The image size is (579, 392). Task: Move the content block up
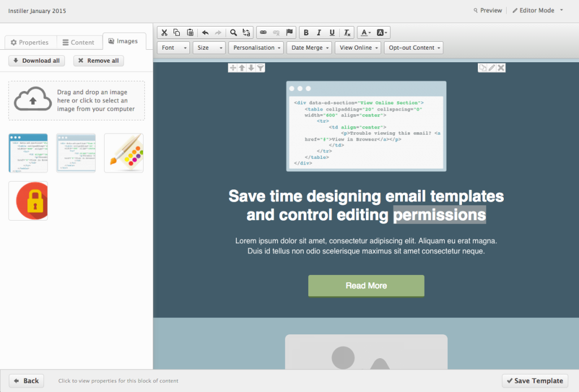[242, 68]
